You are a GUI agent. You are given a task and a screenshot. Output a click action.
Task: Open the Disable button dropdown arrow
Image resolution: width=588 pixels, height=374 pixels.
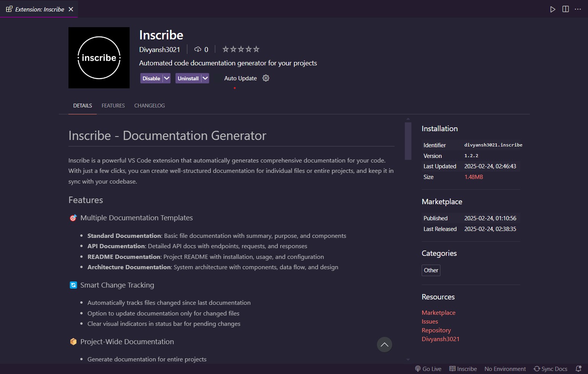167,78
